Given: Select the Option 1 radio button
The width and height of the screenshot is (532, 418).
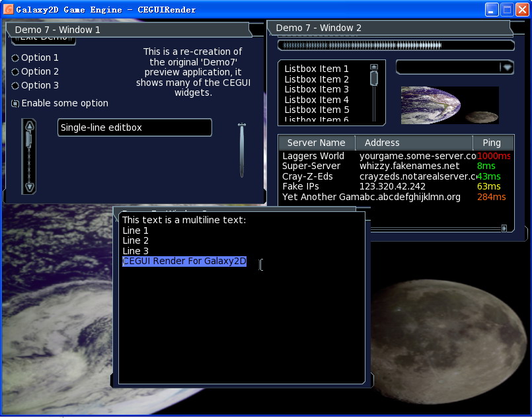Looking at the screenshot, I should click(x=16, y=58).
